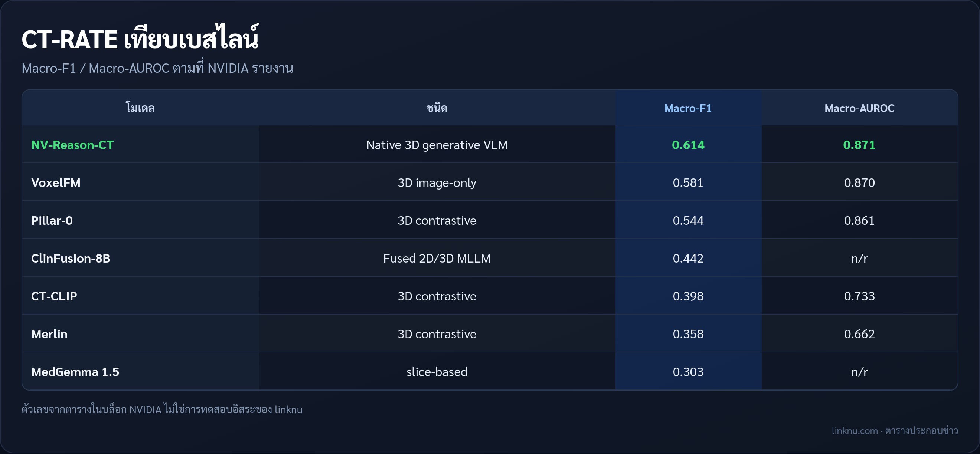The height and width of the screenshot is (454, 980).
Task: Click the value '0.662' for Merlin
Action: coord(859,334)
